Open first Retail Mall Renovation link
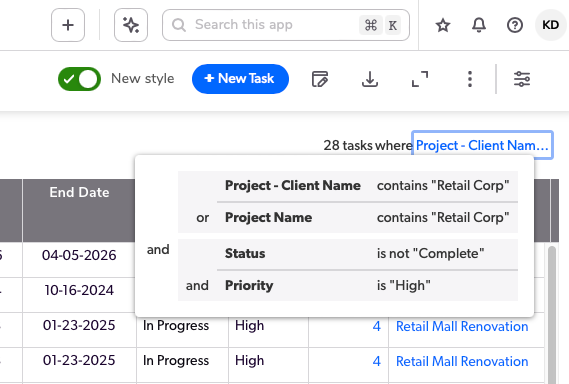This screenshot has height=384, width=569. point(462,326)
